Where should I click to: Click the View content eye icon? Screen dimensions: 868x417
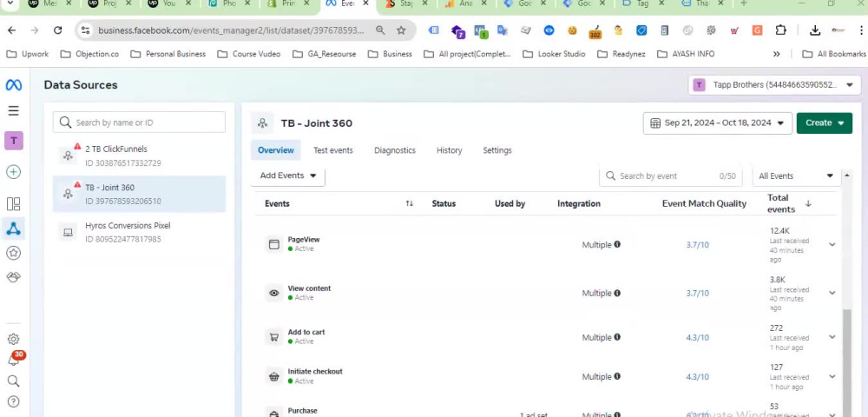click(274, 293)
